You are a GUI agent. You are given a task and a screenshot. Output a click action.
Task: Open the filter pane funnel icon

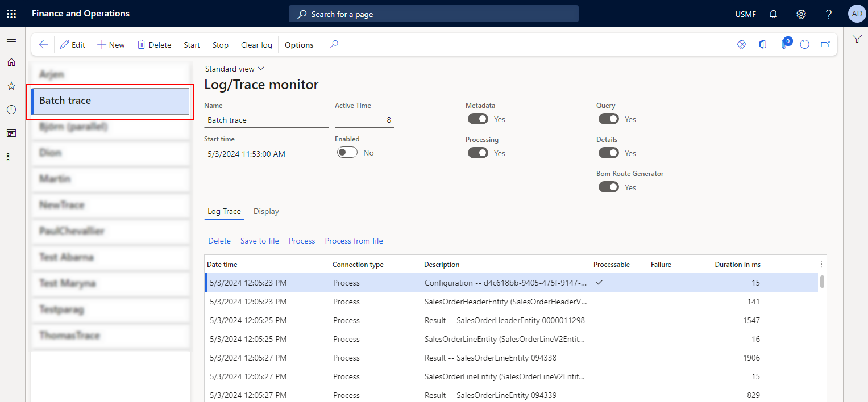[857, 39]
